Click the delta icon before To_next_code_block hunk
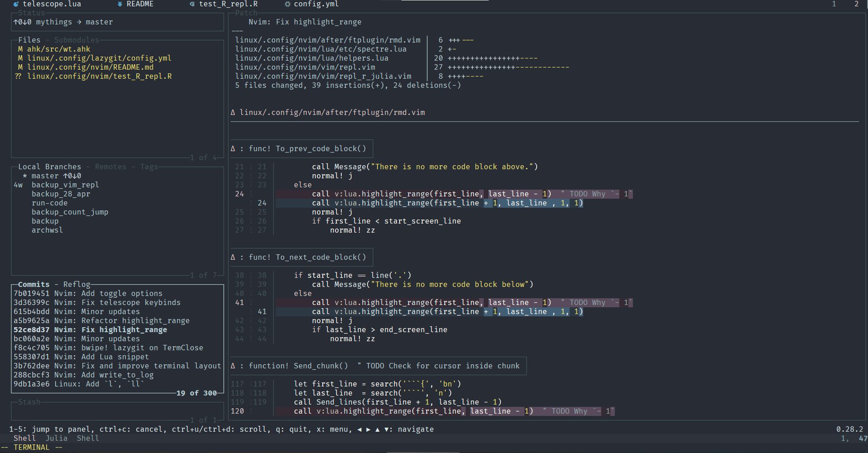This screenshot has height=453, width=868. click(233, 257)
